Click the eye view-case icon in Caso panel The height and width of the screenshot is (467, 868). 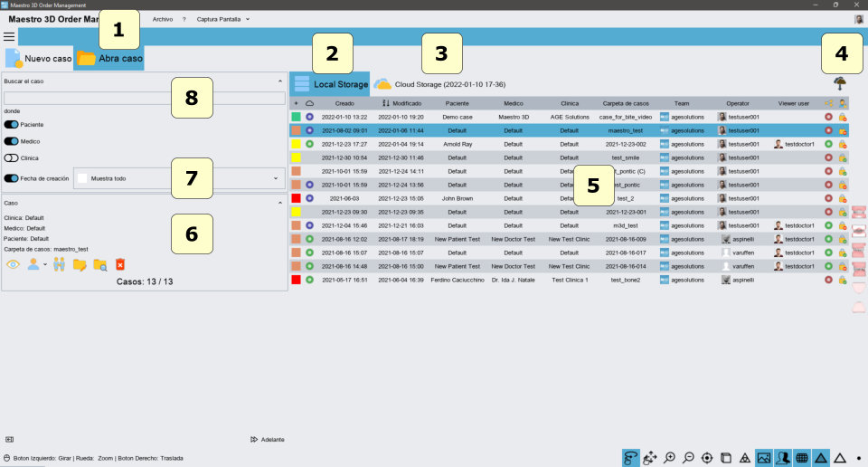(13, 265)
